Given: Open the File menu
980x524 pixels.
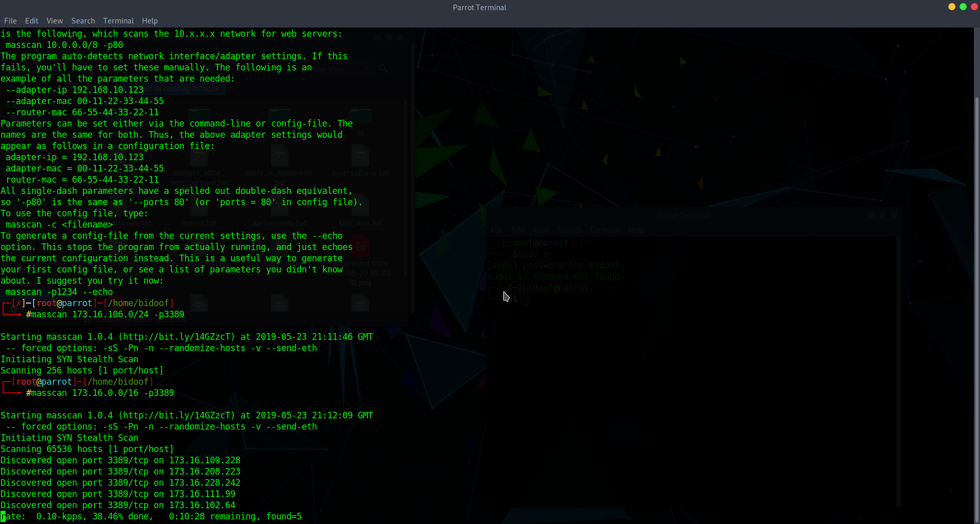Looking at the screenshot, I should tap(10, 21).
